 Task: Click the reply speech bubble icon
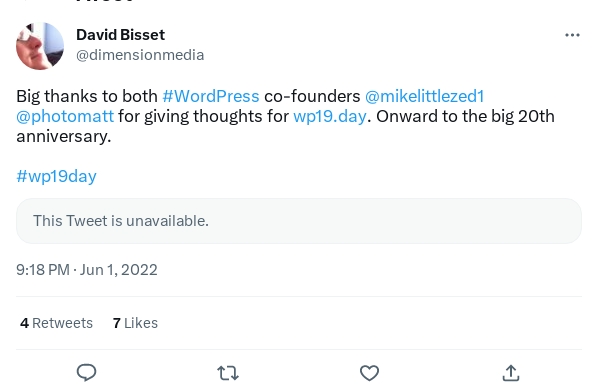tap(87, 373)
